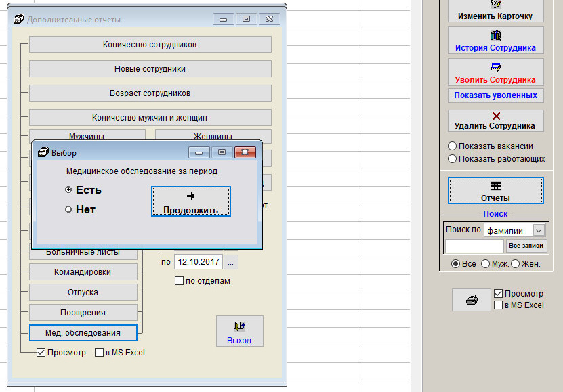Maximize the Выбор dialog
The image size is (563, 392).
click(x=222, y=152)
